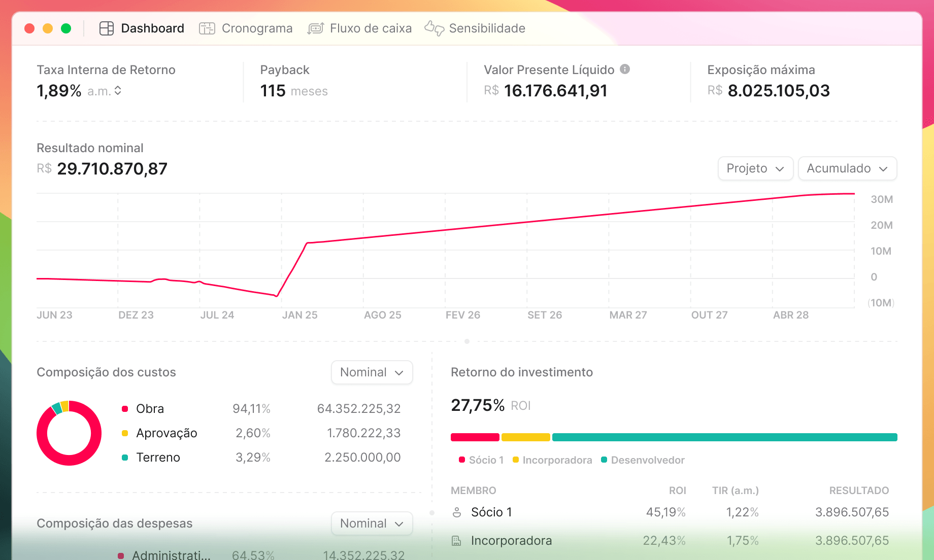Viewport: 934px width, 560px height.
Task: Click the panel divider handle below the chart
Action: pyautogui.click(x=467, y=341)
